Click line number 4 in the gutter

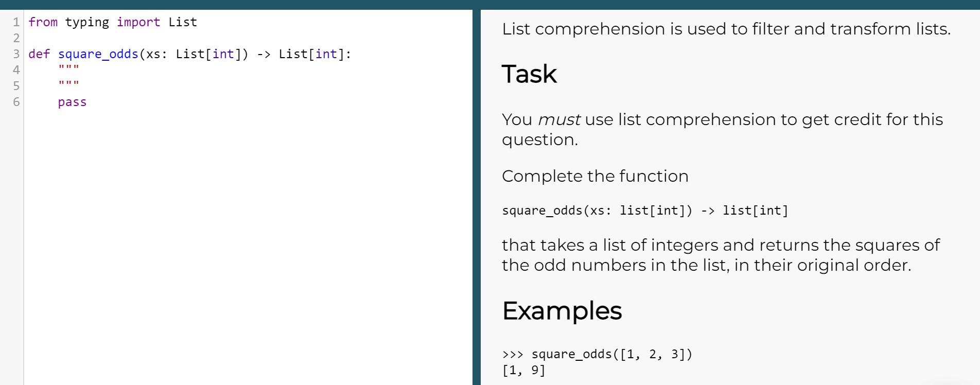[16, 70]
